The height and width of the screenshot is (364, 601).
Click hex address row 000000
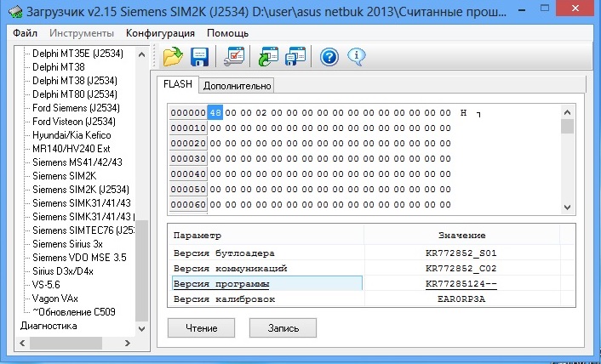point(188,112)
